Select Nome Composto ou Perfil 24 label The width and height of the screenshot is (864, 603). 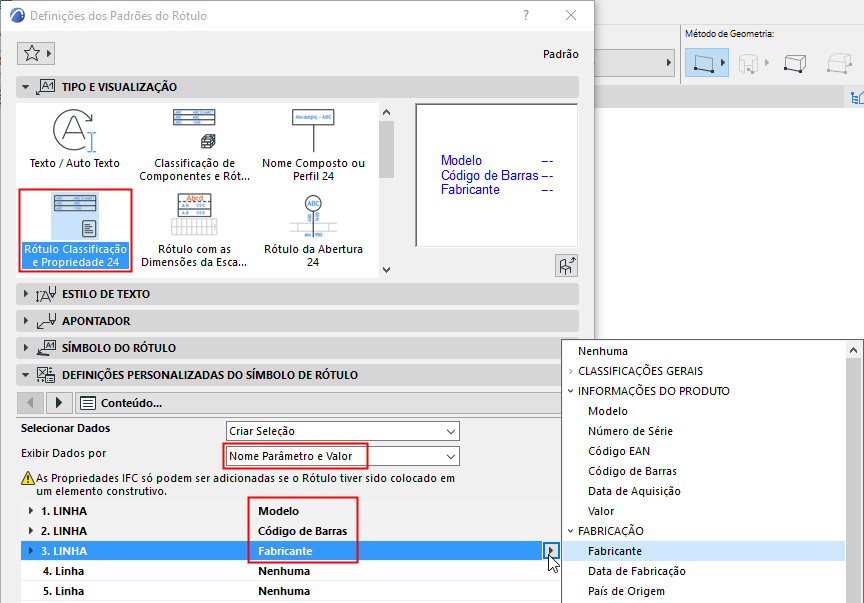coord(313,145)
